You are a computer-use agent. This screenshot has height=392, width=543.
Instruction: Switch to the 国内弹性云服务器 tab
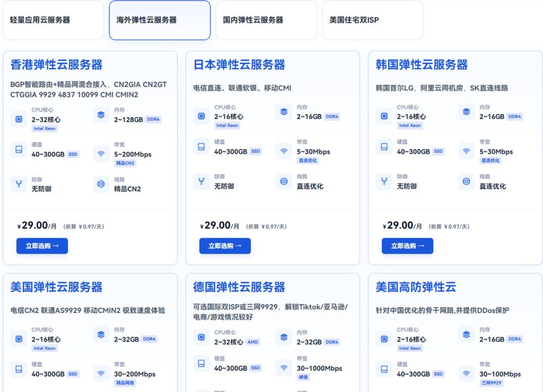click(266, 20)
